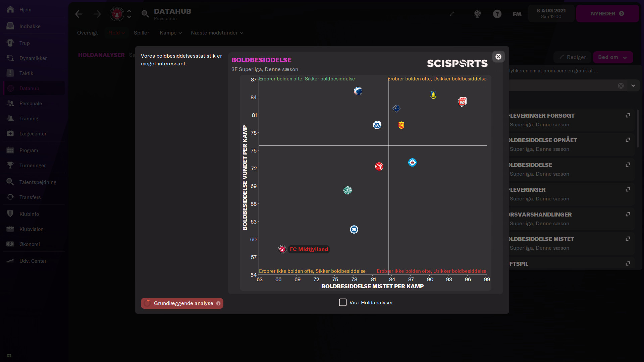Image resolution: width=644 pixels, height=362 pixels.
Task: Switch to the Oversigt tab
Action: click(x=87, y=33)
